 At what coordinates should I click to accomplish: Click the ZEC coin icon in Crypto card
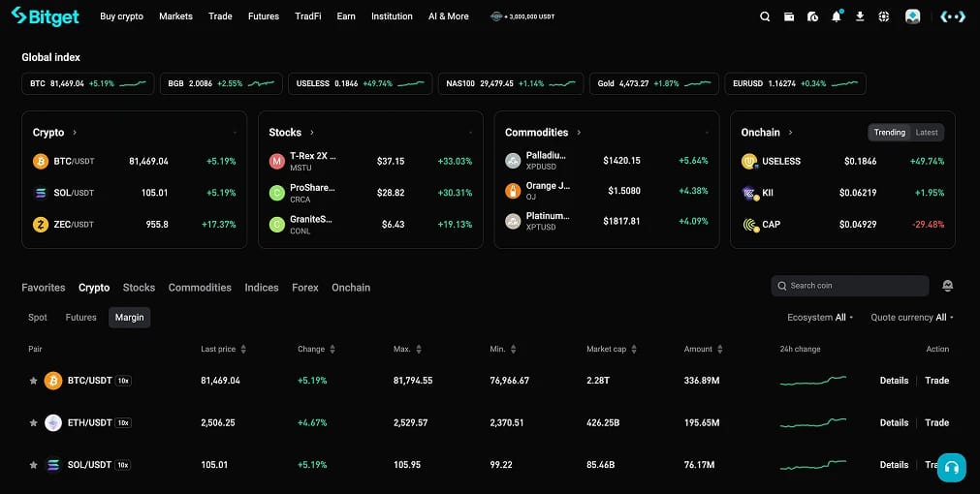point(41,224)
